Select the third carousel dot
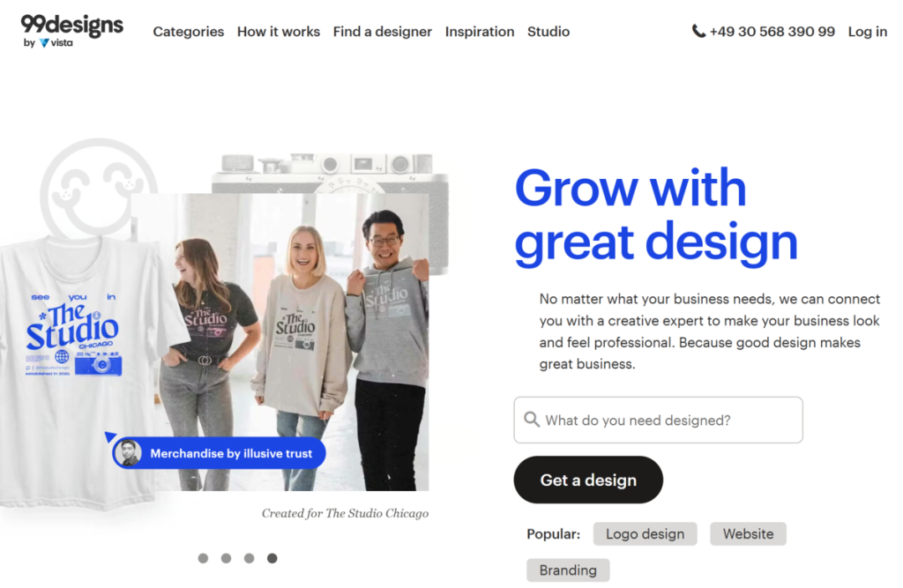This screenshot has height=588, width=903. (x=249, y=558)
